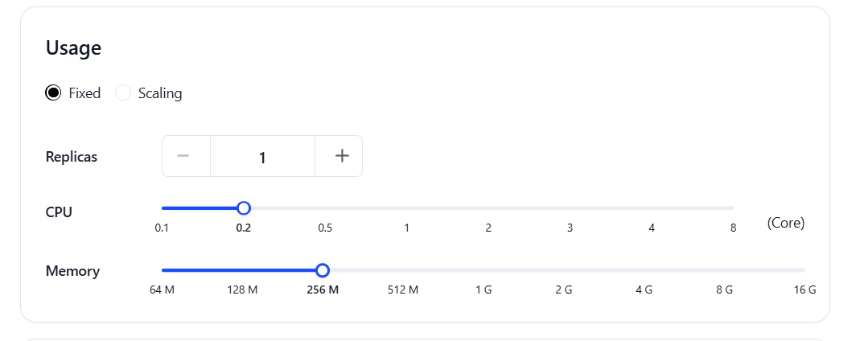Decrease replicas with the minus button
The width and height of the screenshot is (868, 341).
186,156
